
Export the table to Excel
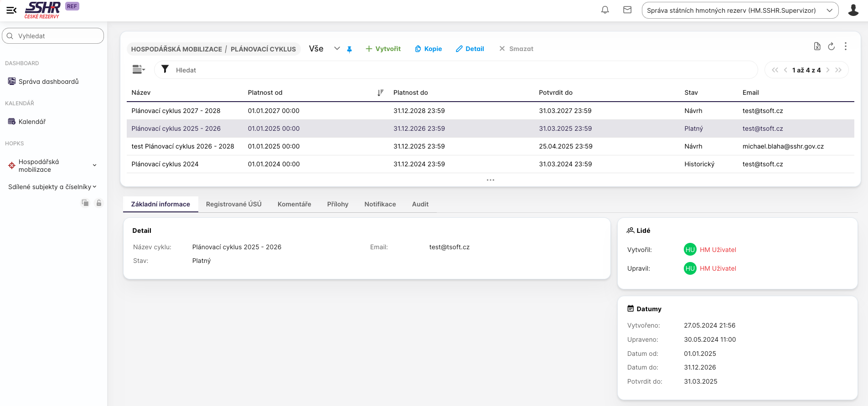coord(817,46)
